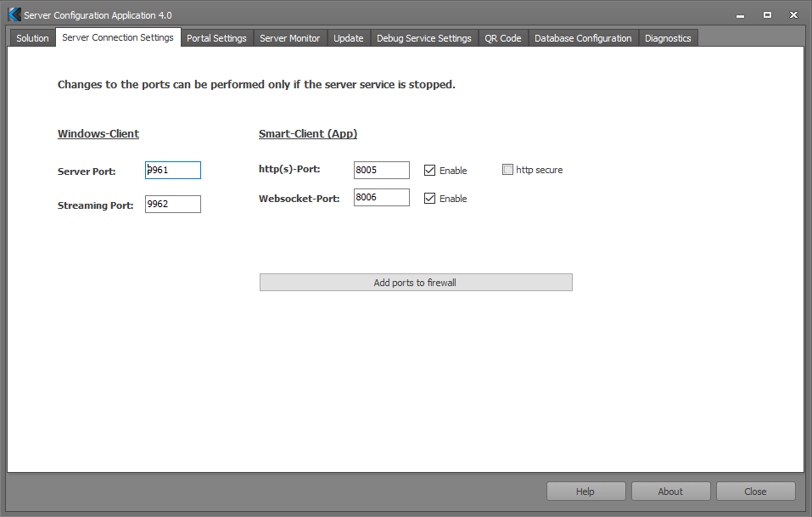Click the Smart-Client (App) heading
Screen dimensions: 812x517
tap(308, 133)
